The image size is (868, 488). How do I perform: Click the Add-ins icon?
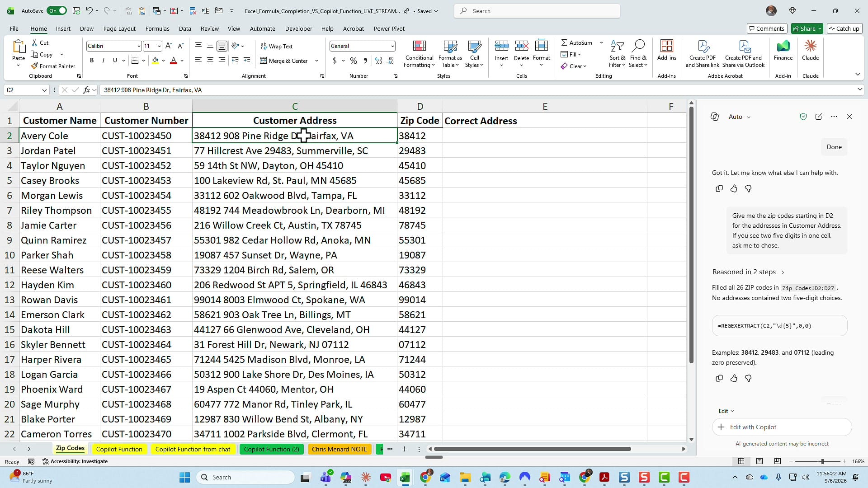[667, 46]
